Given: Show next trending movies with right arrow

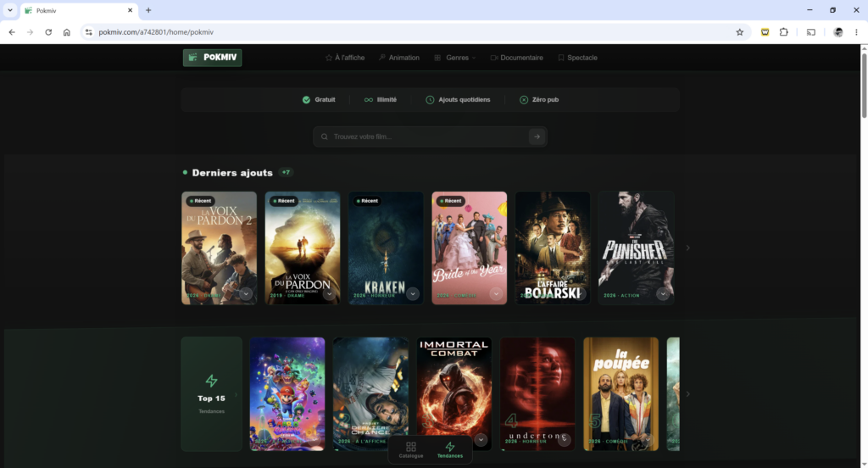Looking at the screenshot, I should (x=688, y=393).
